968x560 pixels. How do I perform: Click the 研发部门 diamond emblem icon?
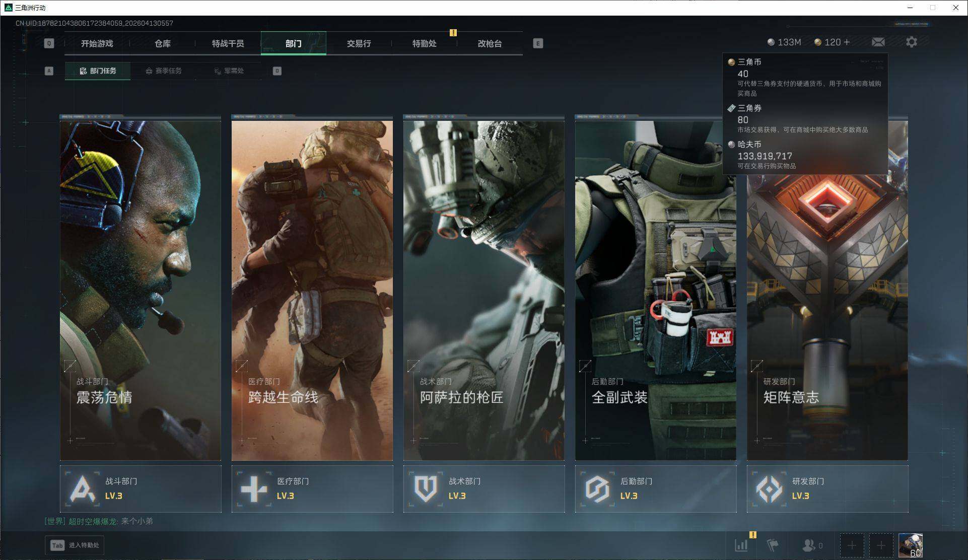point(769,488)
